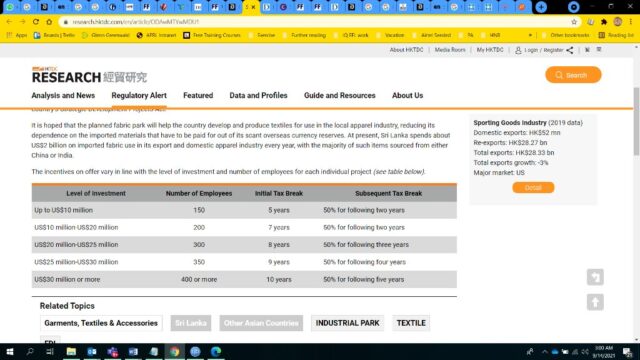Open the extensions puzzle icon
Image resolution: width=640 pixels, height=360 pixels.
(x=604, y=22)
